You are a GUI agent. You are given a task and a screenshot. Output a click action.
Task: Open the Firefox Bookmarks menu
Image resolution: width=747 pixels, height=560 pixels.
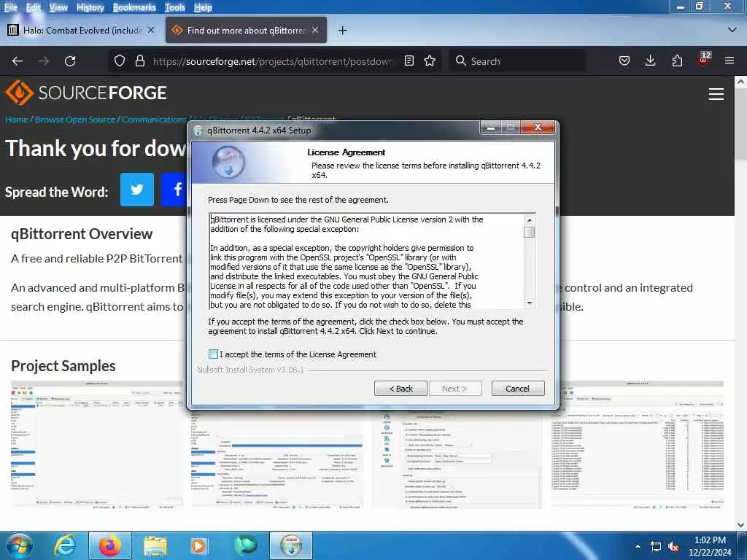click(x=134, y=7)
